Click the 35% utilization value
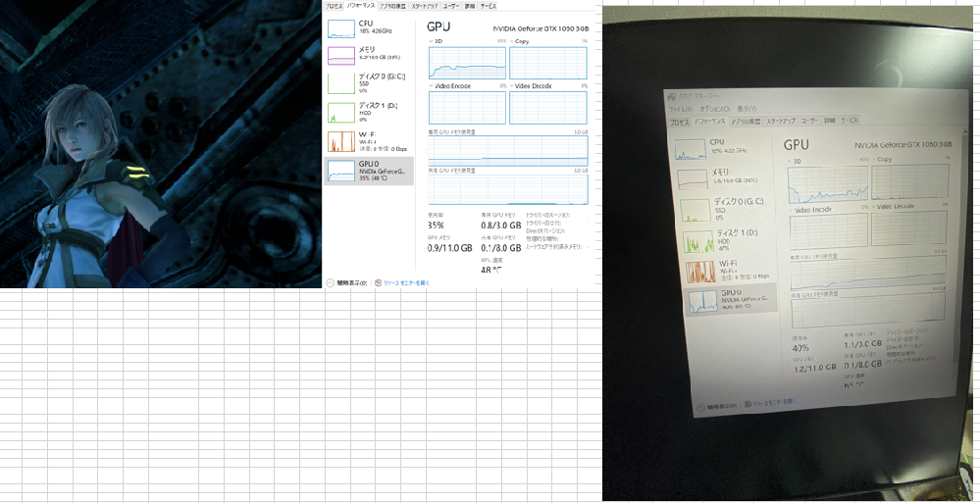 [436, 226]
